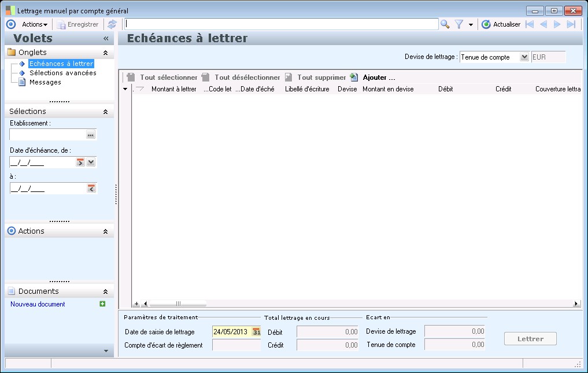588x373 pixels.
Task: Click the grid plus add row button
Action: pos(136,304)
